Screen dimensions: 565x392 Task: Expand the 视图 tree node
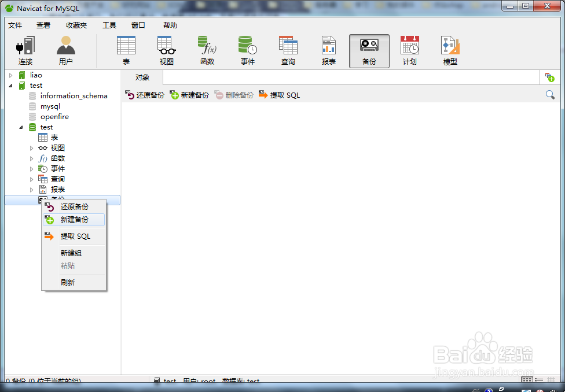pyautogui.click(x=31, y=148)
